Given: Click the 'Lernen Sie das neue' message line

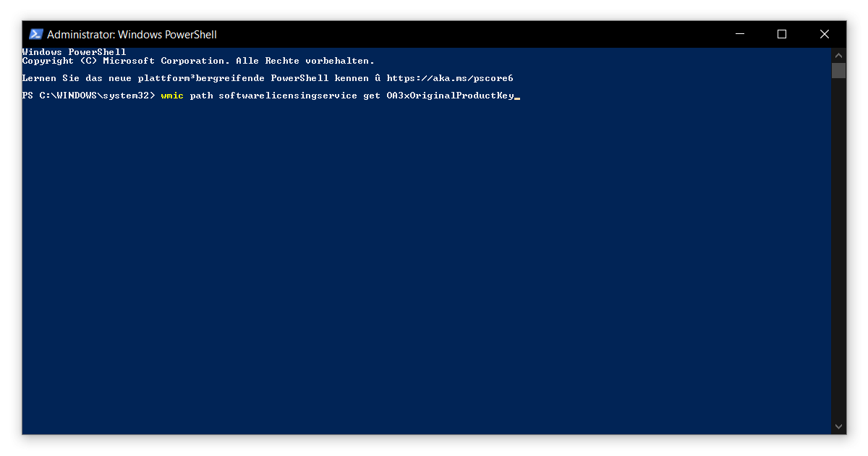Looking at the screenshot, I should pyautogui.click(x=268, y=78).
